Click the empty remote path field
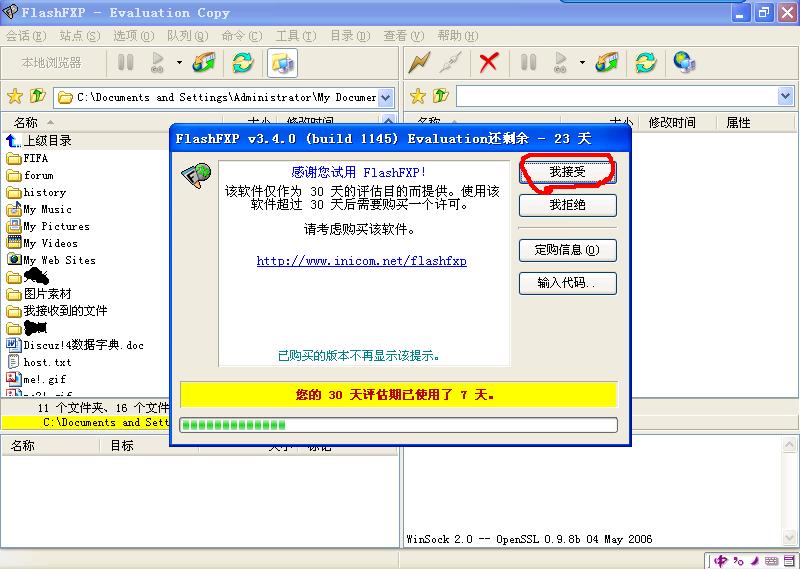The height and width of the screenshot is (569, 800). pos(617,96)
